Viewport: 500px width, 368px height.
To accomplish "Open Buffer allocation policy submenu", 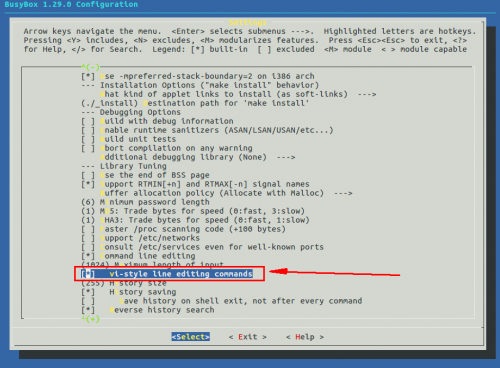I will click(226, 193).
